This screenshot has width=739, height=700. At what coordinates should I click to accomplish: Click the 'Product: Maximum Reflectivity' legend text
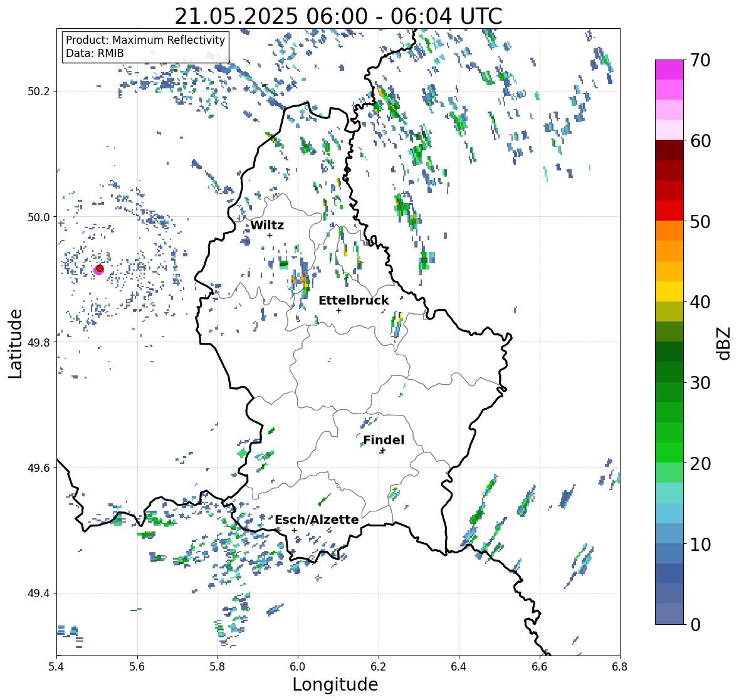[x=145, y=40]
